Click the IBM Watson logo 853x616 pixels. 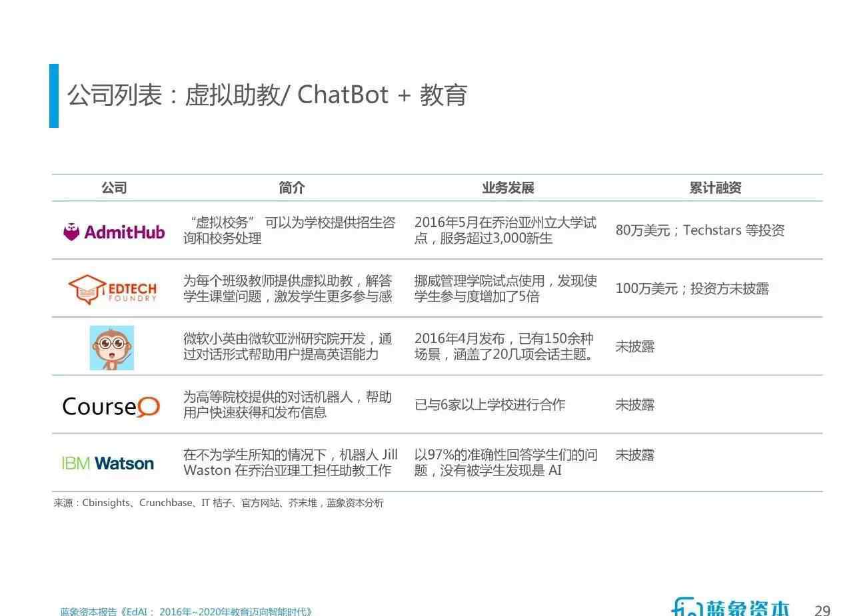coord(107,463)
